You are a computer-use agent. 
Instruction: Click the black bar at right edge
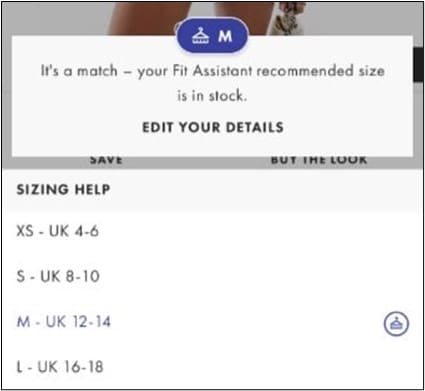coord(418,65)
